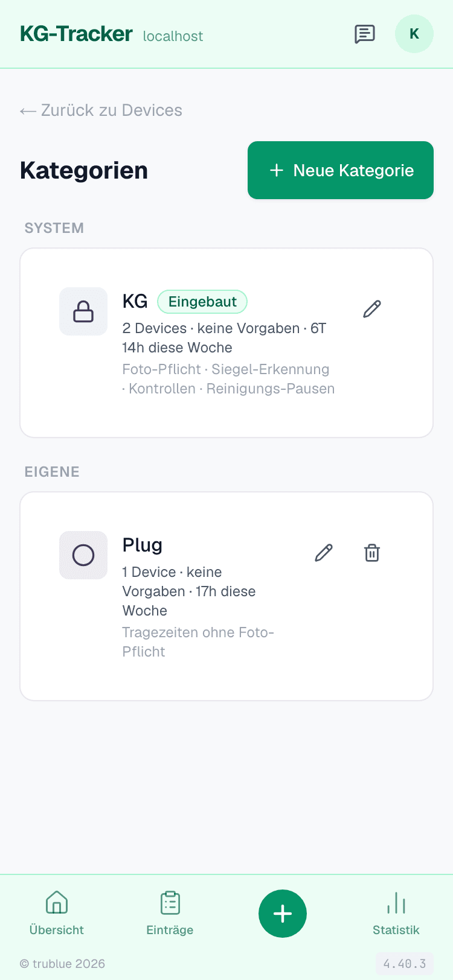Viewport: 453px width, 980px height.
Task: Open the Statistik tab
Action: (x=396, y=914)
